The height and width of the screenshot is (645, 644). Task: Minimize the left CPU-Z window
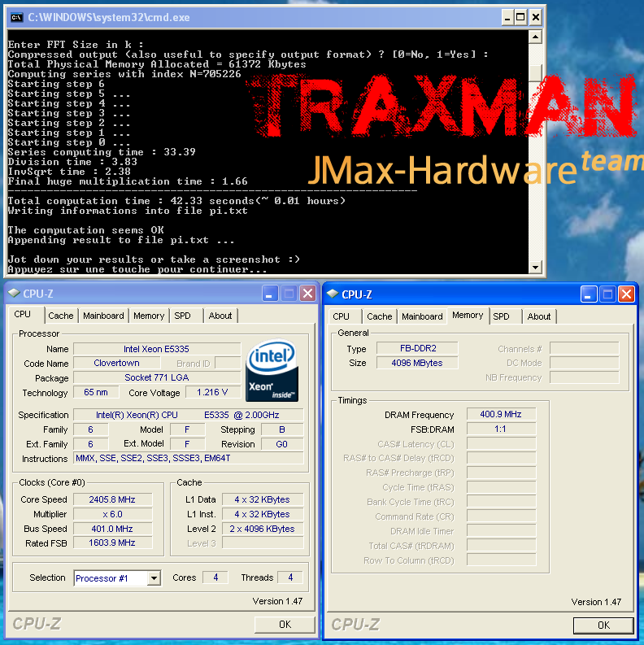270,294
